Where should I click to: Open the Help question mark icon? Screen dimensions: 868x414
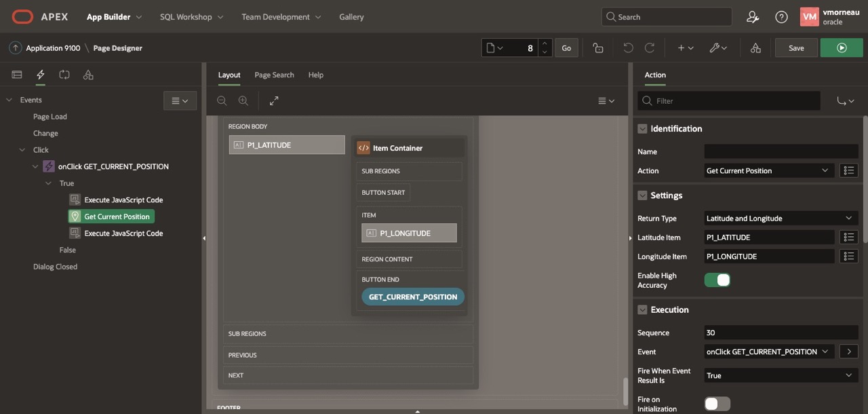781,17
